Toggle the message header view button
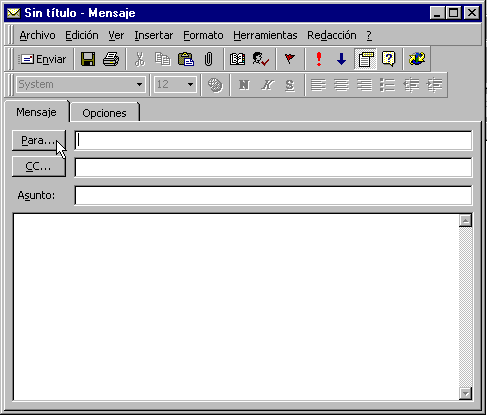 (366, 59)
